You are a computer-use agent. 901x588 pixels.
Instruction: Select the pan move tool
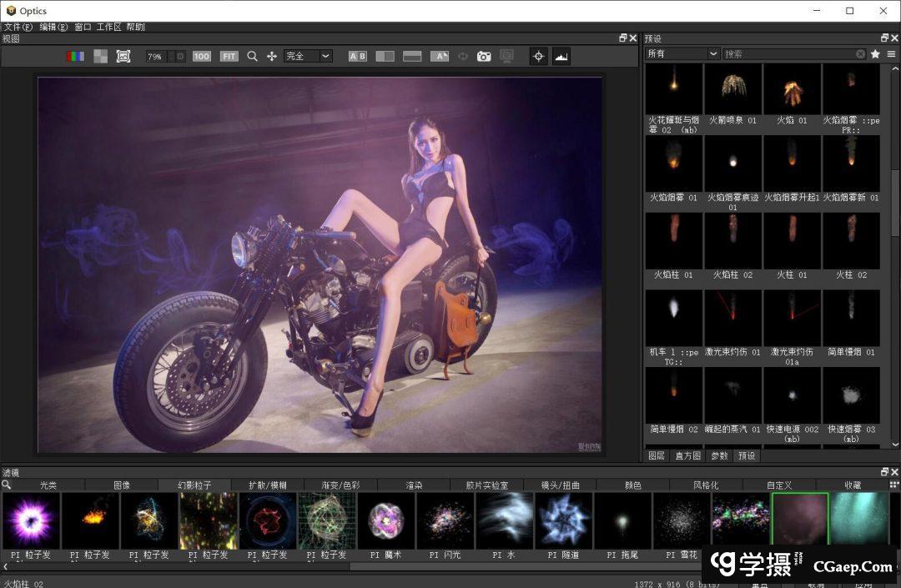272,57
